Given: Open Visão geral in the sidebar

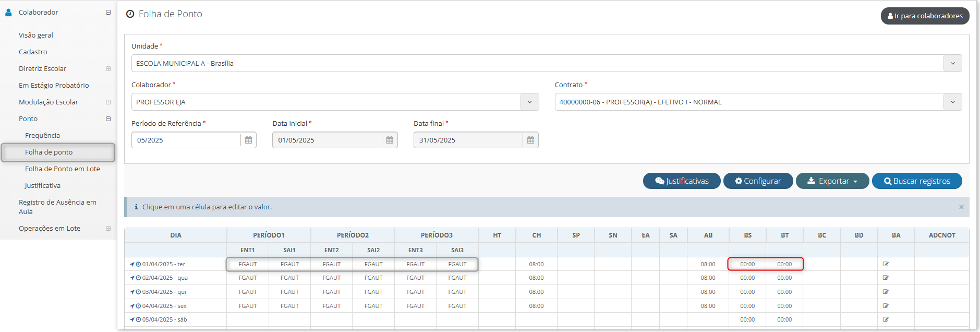Looking at the screenshot, I should point(36,35).
